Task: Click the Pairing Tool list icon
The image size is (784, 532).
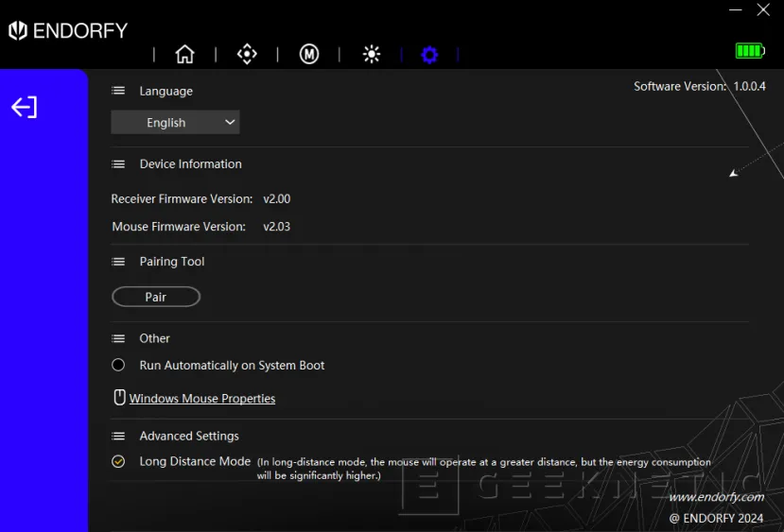Action: [118, 261]
